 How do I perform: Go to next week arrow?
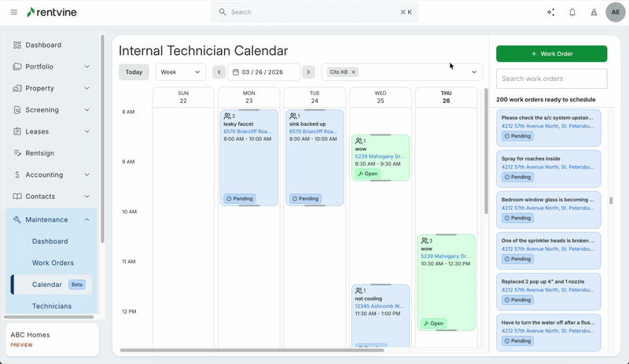(309, 72)
